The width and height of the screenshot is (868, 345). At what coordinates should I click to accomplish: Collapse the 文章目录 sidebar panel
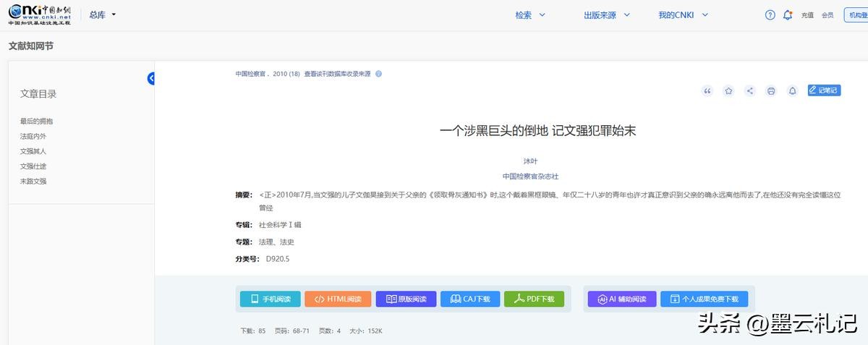pyautogui.click(x=151, y=78)
